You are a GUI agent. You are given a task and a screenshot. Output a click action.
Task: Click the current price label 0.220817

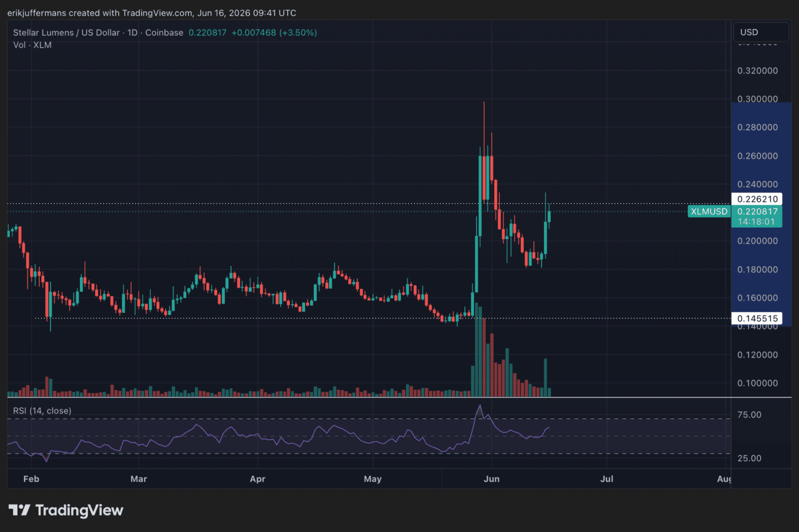point(757,211)
